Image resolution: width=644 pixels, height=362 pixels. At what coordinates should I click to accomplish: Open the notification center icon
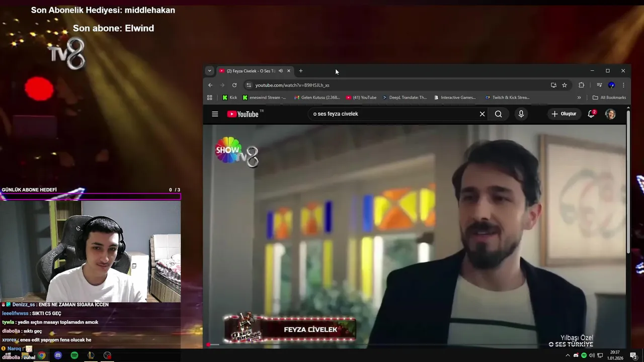coord(634,355)
